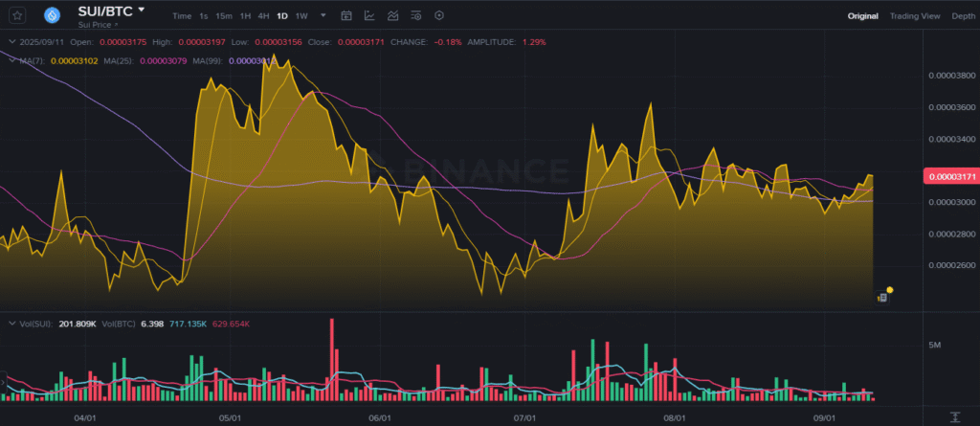Collapse the Vol(SUI) volume legend chevron
The width and height of the screenshot is (980, 426).
coord(11,325)
